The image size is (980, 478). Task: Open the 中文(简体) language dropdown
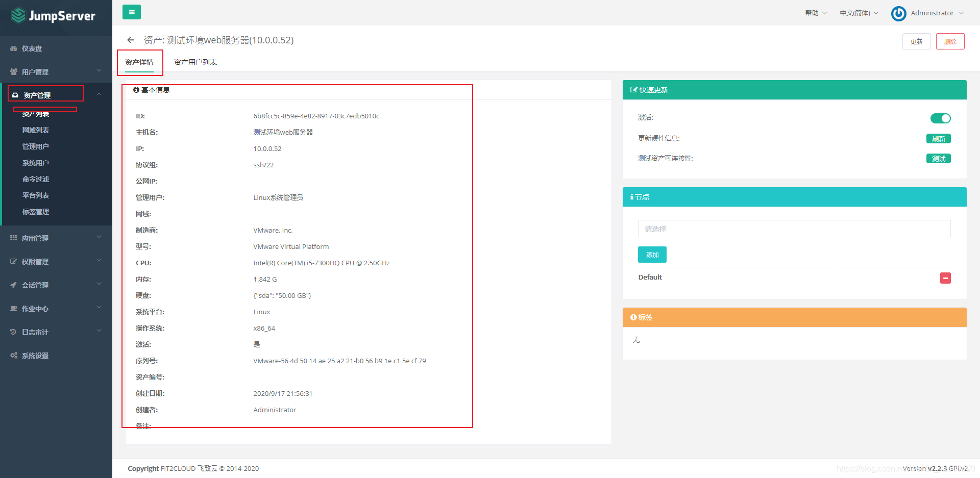pyautogui.click(x=859, y=13)
